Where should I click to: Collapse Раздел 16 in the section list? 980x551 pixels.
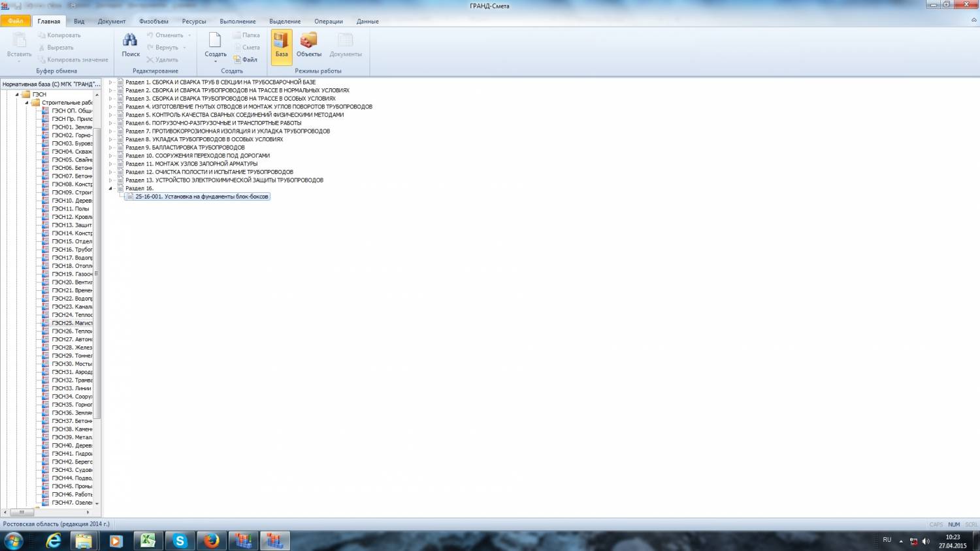click(x=111, y=188)
